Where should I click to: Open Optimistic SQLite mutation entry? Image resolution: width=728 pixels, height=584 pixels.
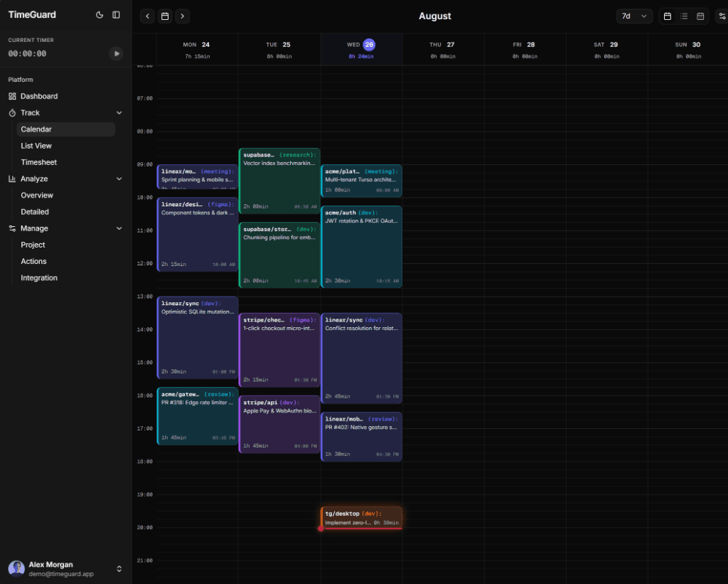198,338
